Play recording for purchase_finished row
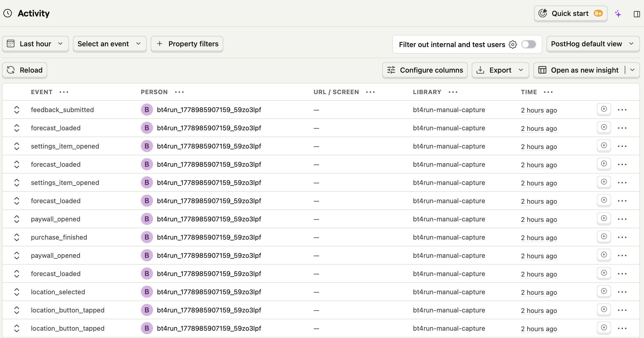This screenshot has width=644, height=338. tap(604, 237)
